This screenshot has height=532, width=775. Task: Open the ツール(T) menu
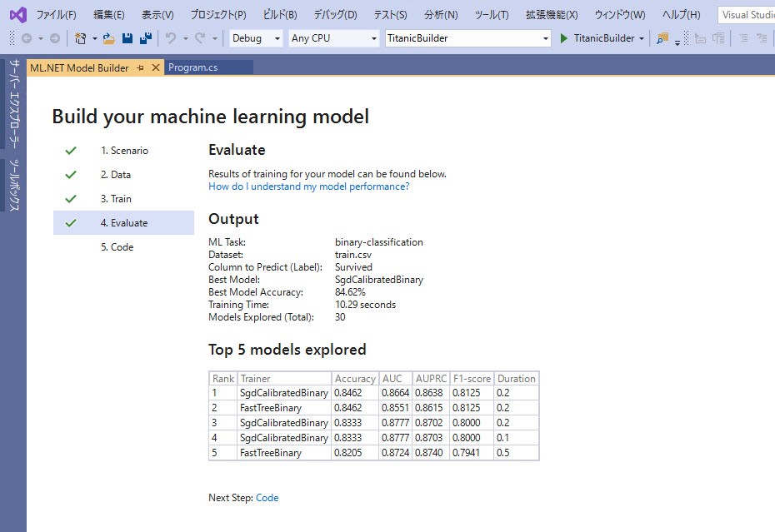(x=492, y=15)
